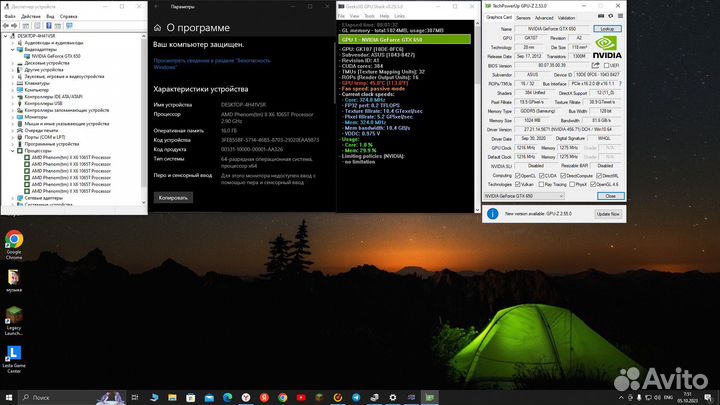Click the Forward arrow in Device Manager toolbar
Image resolution: width=720 pixels, height=405 pixels.
pyautogui.click(x=14, y=26)
